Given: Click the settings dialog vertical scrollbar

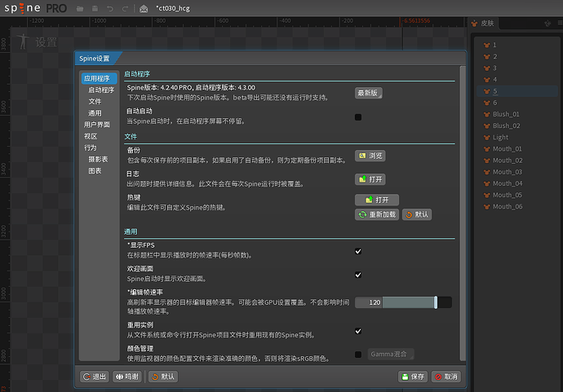Looking at the screenshot, I should (x=463, y=214).
